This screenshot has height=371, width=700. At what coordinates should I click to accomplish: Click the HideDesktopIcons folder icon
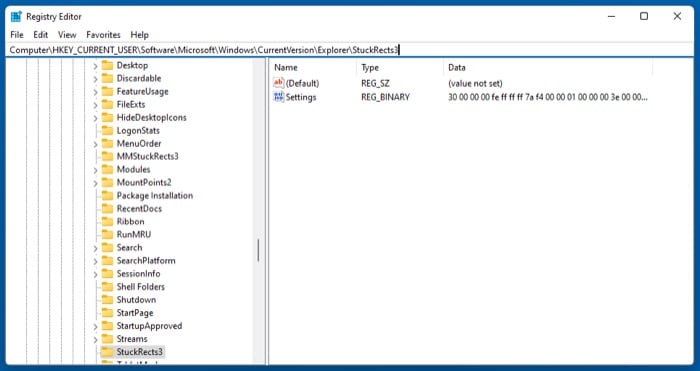point(107,117)
